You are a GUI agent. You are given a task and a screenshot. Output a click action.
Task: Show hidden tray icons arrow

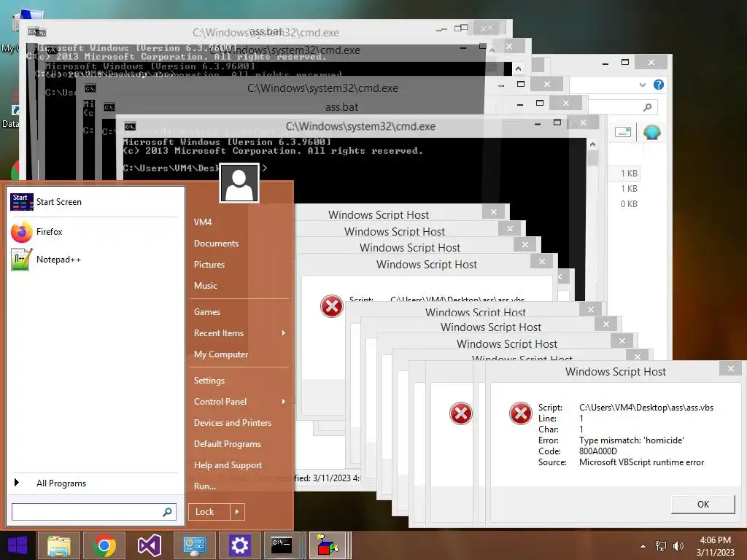coord(643,546)
